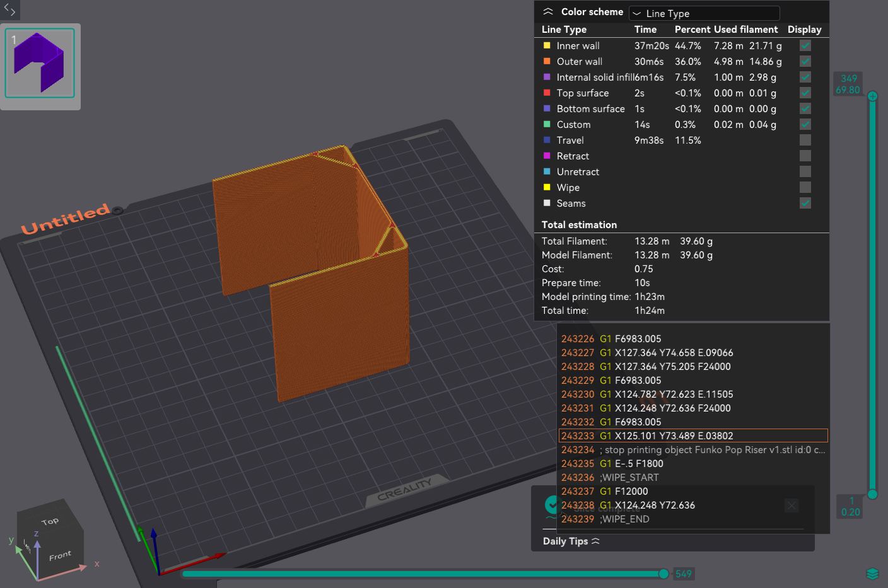Click the Front face of view cube
Image resolution: width=888 pixels, height=588 pixels.
point(61,555)
